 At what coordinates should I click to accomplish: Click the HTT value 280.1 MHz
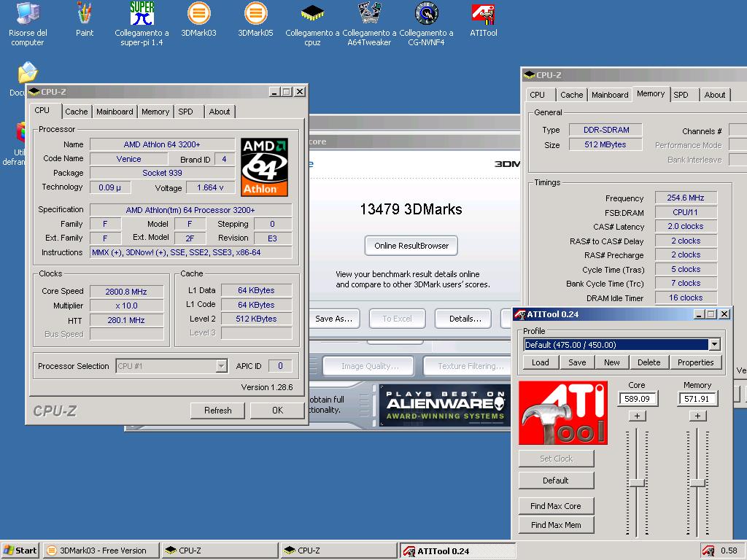[126, 320]
